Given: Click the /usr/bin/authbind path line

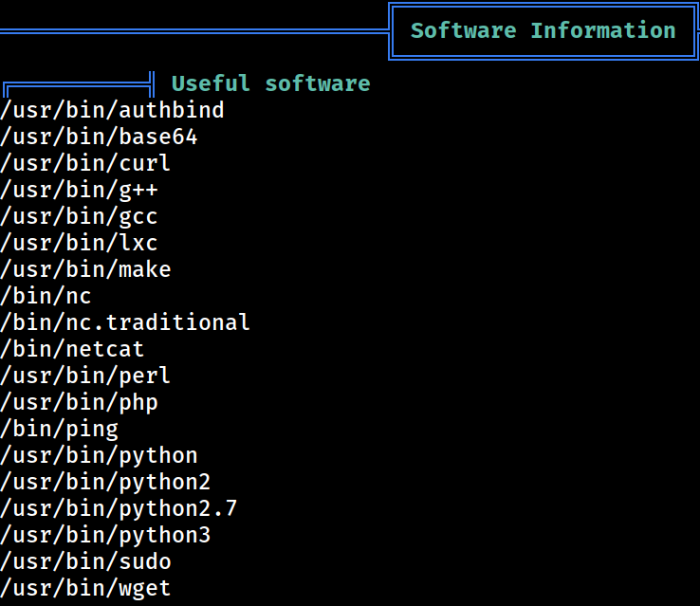Looking at the screenshot, I should point(112,110).
